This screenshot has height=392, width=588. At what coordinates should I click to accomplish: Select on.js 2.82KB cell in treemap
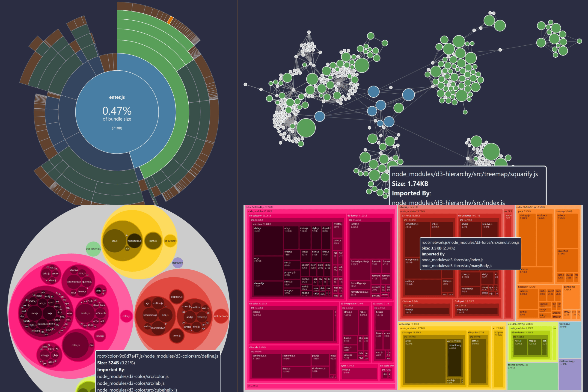click(268, 268)
